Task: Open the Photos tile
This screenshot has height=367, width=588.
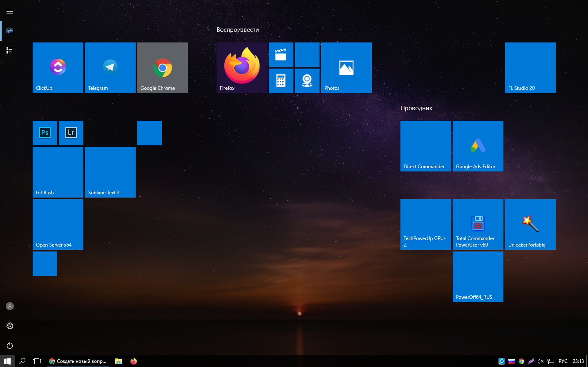Action: [x=347, y=68]
